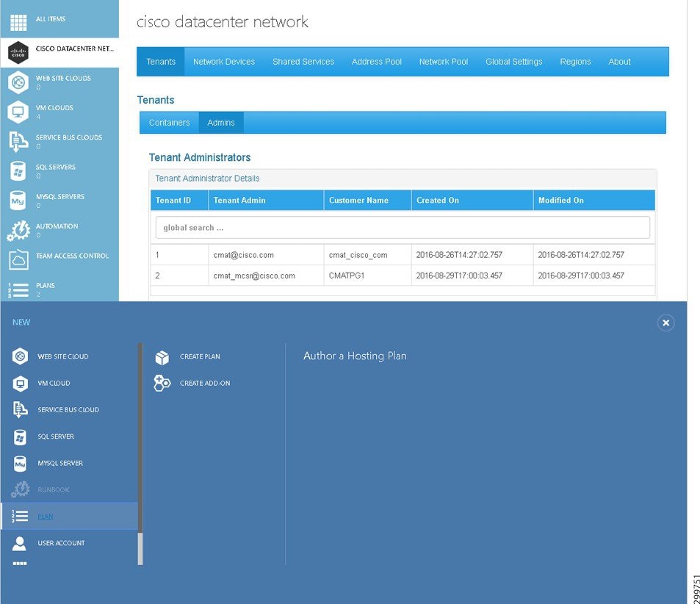Open the Regions tab
The image size is (700, 604).
pos(575,62)
